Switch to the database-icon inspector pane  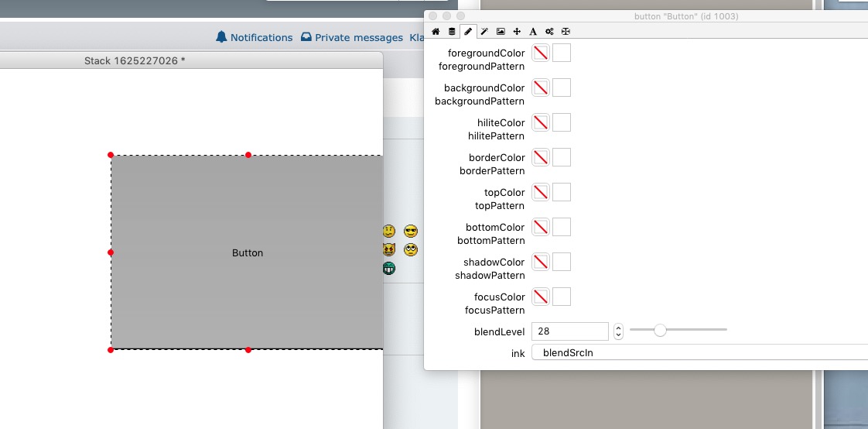click(x=452, y=32)
